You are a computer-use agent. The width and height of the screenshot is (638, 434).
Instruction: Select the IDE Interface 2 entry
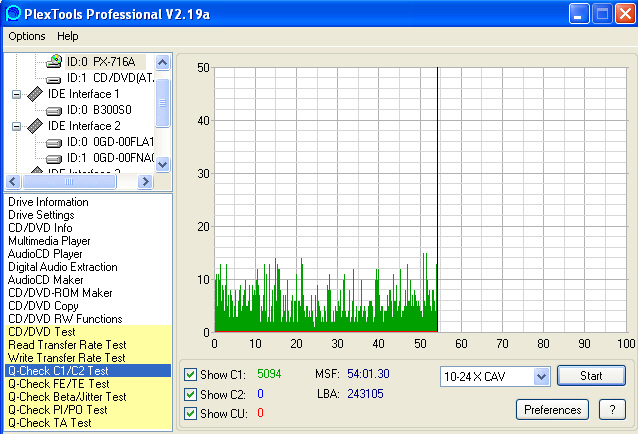[84, 126]
